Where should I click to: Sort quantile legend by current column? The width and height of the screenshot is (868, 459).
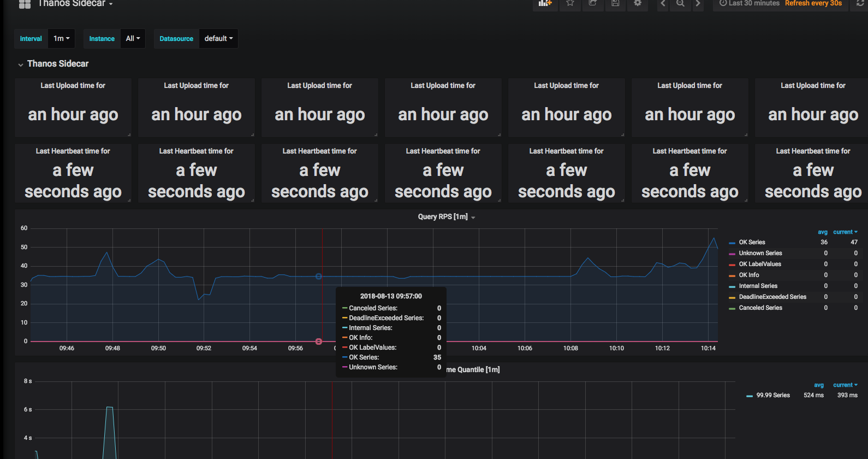click(x=845, y=385)
